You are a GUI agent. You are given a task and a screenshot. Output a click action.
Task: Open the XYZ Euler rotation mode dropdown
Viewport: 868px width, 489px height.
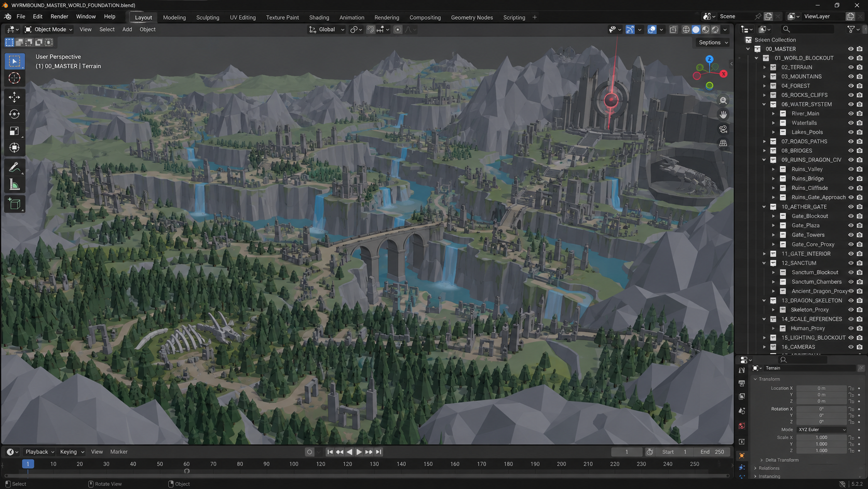[822, 430]
